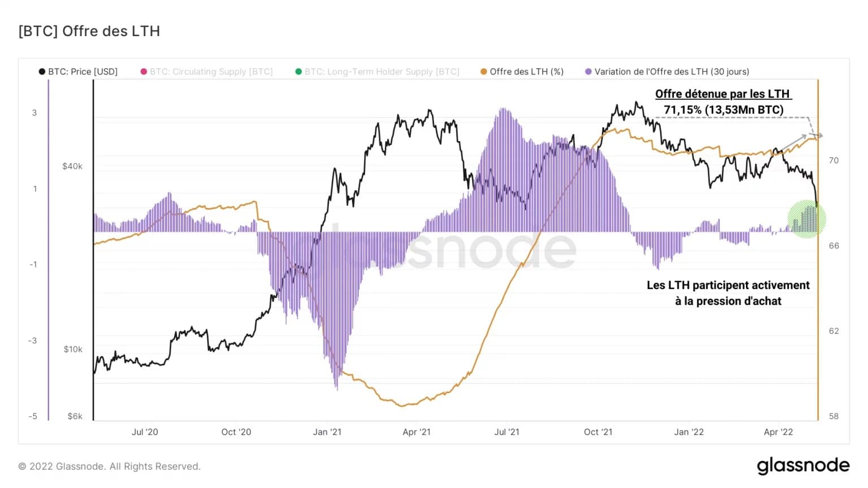
Task: Hide the "Offre des LTH (%)" legend series
Action: tap(526, 72)
